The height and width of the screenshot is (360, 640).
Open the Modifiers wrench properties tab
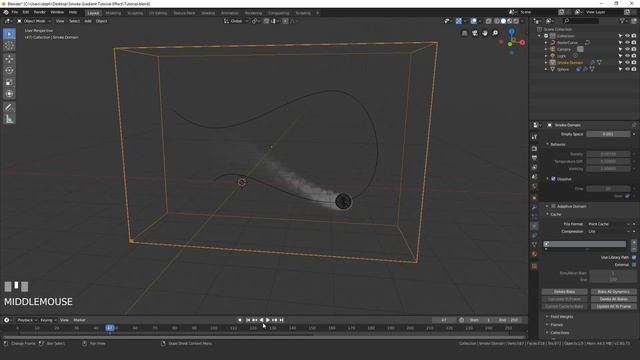[x=534, y=207]
